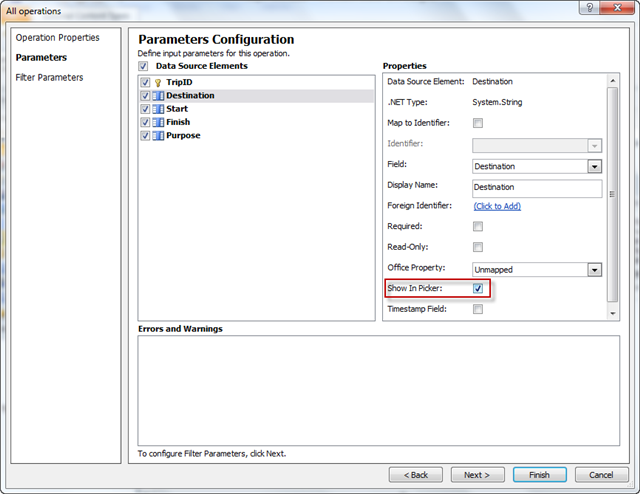This screenshot has height=494, width=640.
Task: Select the TripID element row
Action: 256,82
